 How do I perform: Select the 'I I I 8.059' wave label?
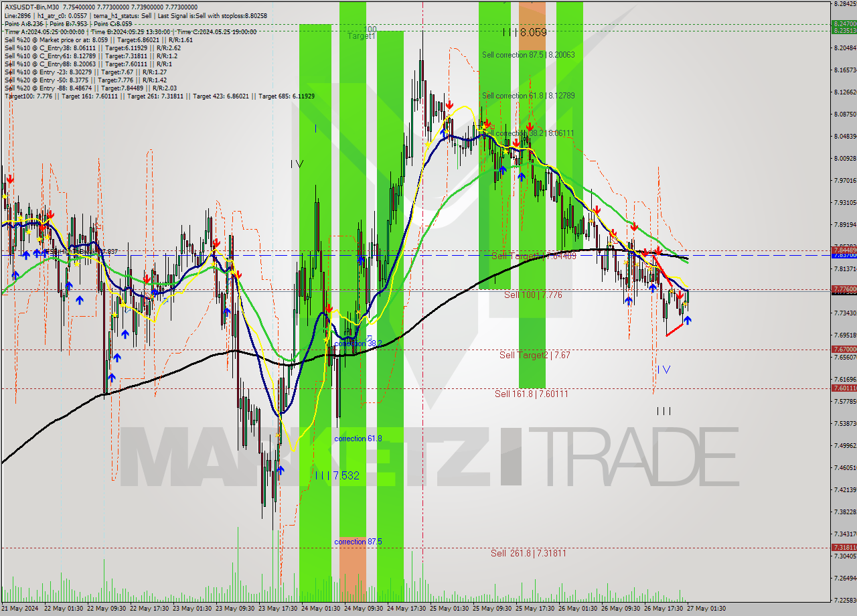pyautogui.click(x=525, y=32)
